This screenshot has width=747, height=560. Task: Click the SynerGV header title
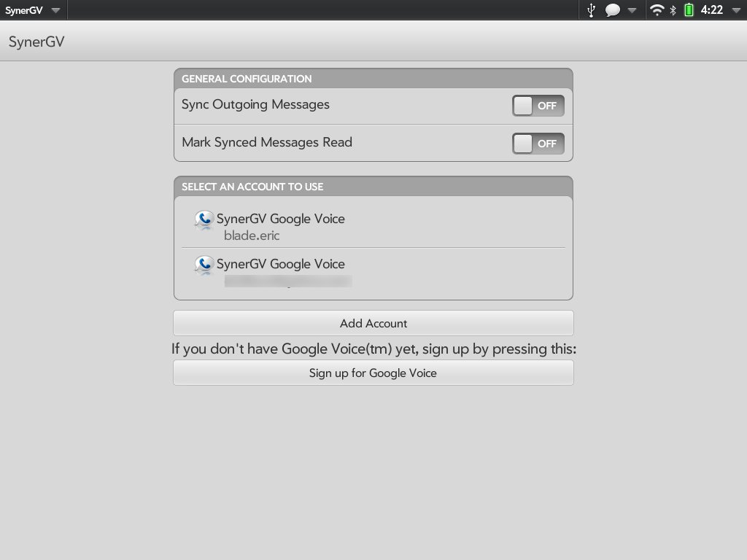tap(36, 42)
